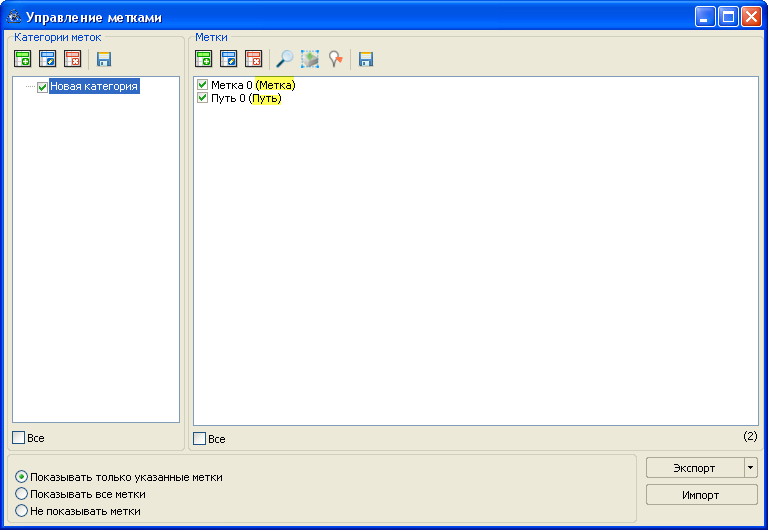Viewport: 768px width, 530px height.
Task: Add a new placemark in Метки toolbar
Action: (x=204, y=59)
